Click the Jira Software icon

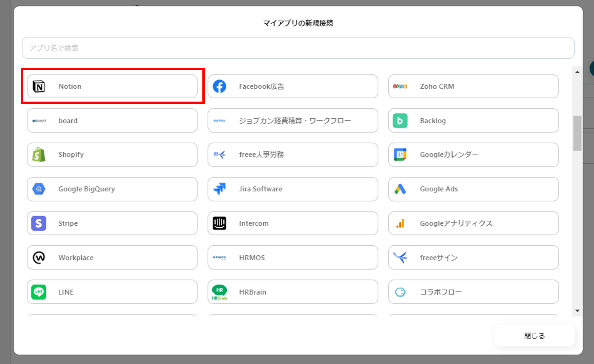219,189
